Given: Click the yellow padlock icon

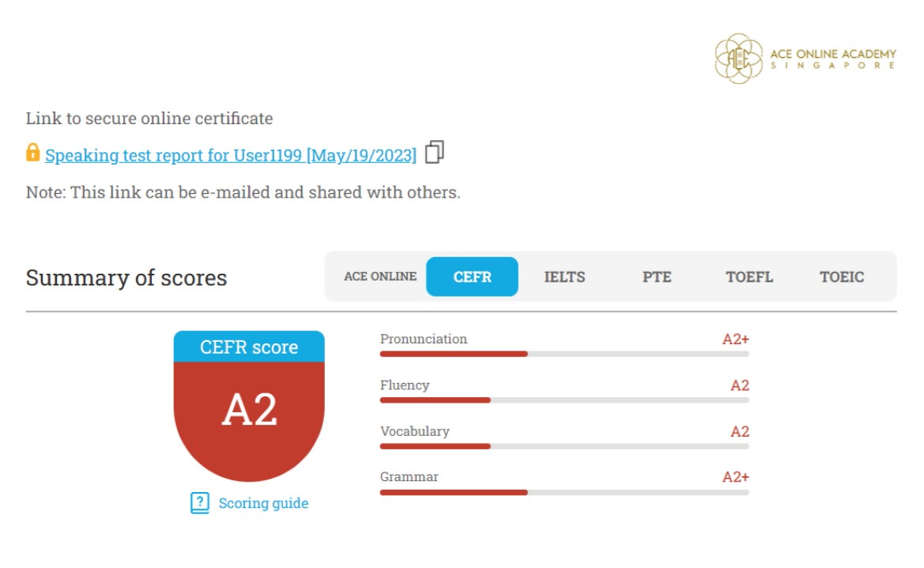Looking at the screenshot, I should [32, 152].
